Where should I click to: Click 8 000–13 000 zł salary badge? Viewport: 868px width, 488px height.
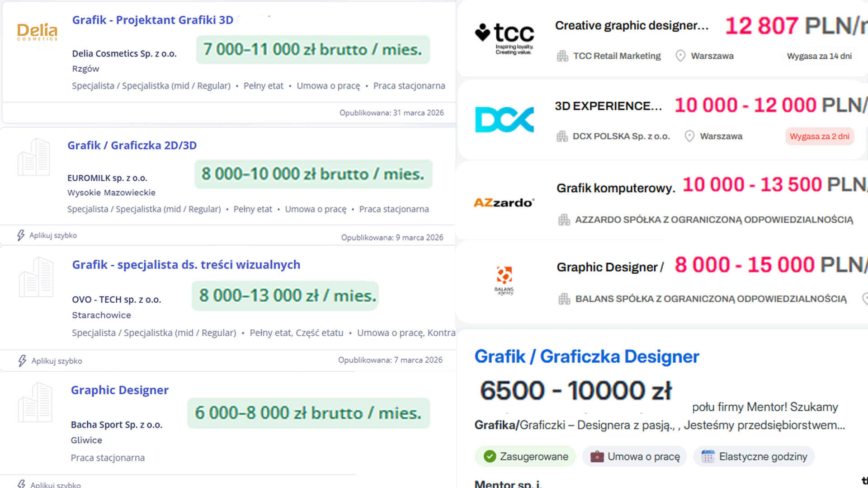(x=285, y=296)
